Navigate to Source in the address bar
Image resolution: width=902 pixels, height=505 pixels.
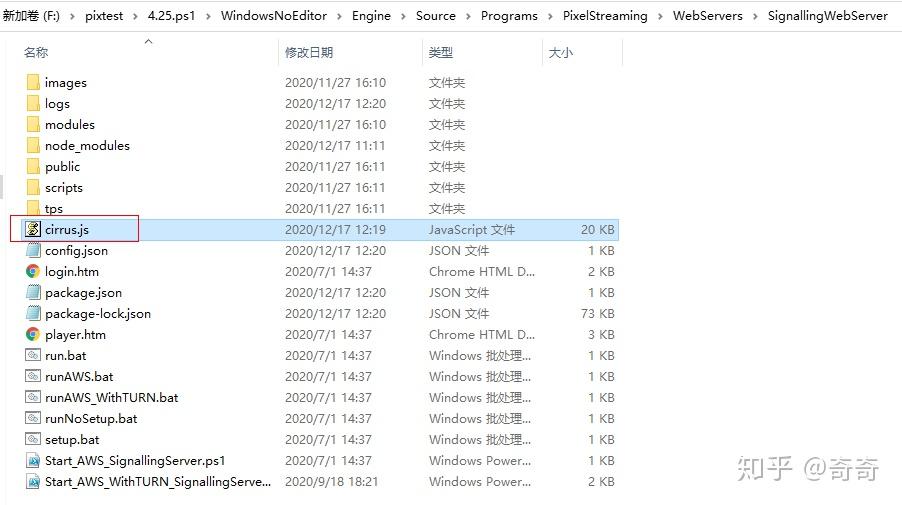[x=435, y=16]
